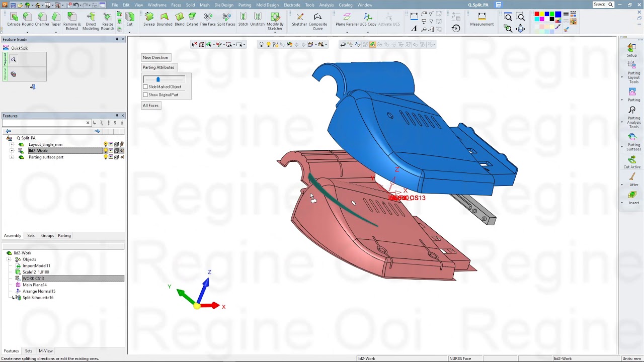Open dropdown arrow under Round tool
This screenshot has height=362, width=644.
click(28, 33)
